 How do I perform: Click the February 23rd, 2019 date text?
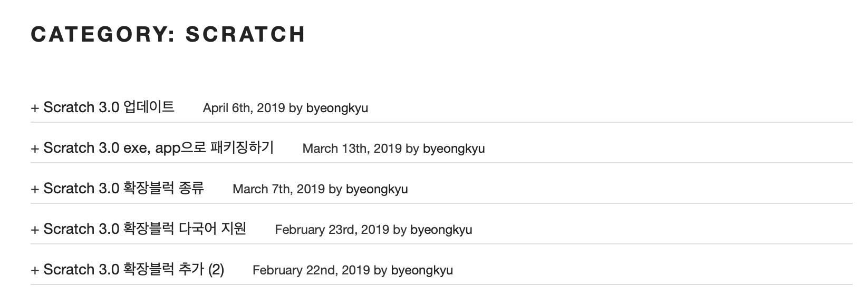coord(332,230)
